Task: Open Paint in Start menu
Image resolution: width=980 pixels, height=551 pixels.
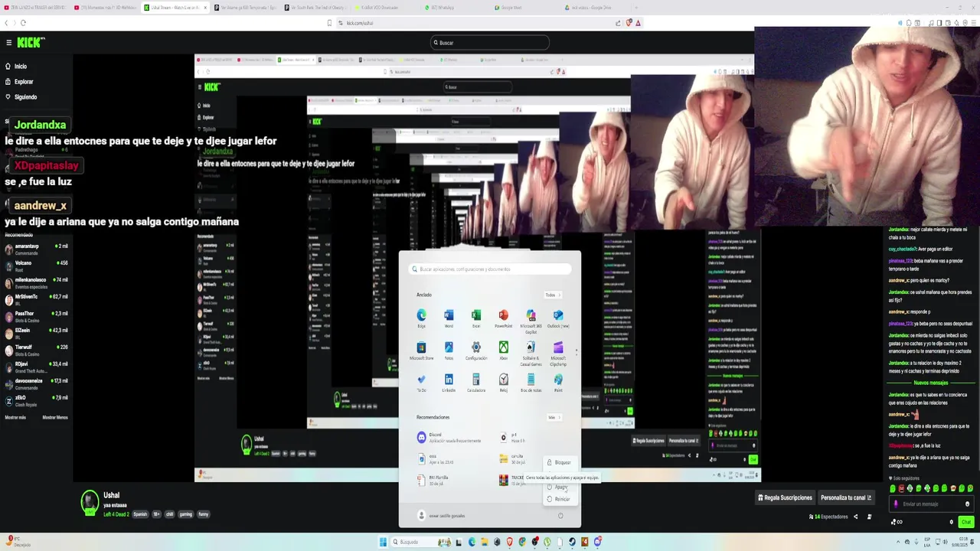Action: pyautogui.click(x=558, y=383)
